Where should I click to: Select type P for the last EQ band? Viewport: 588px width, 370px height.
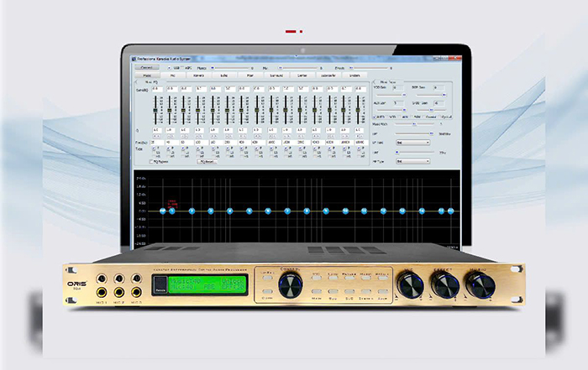(359, 149)
